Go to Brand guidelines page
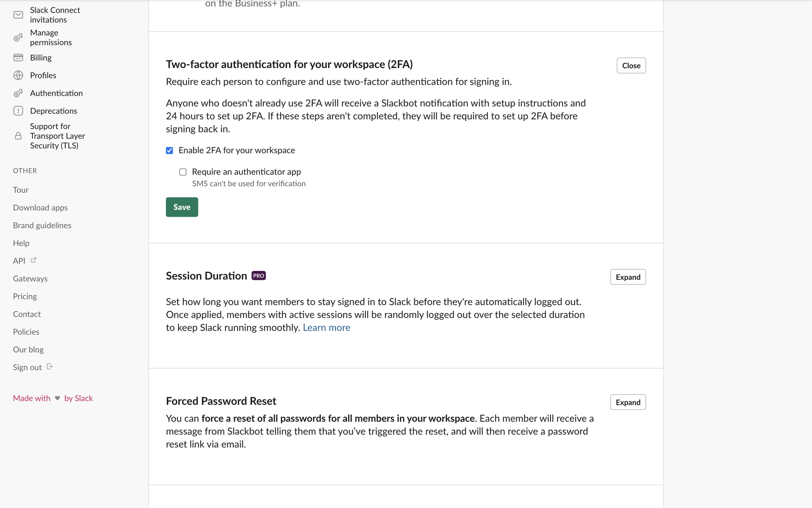Image resolution: width=812 pixels, height=508 pixels. click(x=42, y=226)
